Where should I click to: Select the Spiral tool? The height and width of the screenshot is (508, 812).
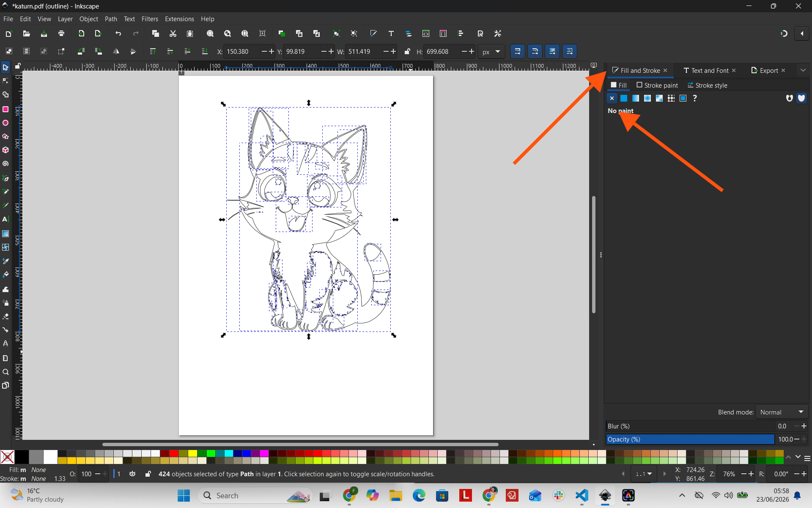pos(5,163)
